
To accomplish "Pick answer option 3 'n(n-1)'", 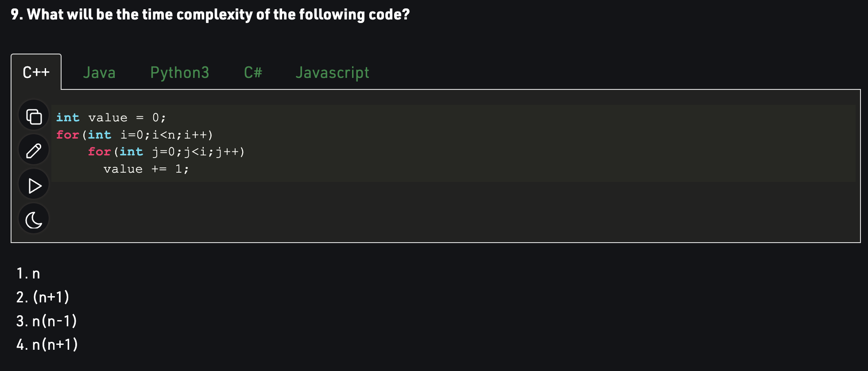I will click(x=46, y=321).
